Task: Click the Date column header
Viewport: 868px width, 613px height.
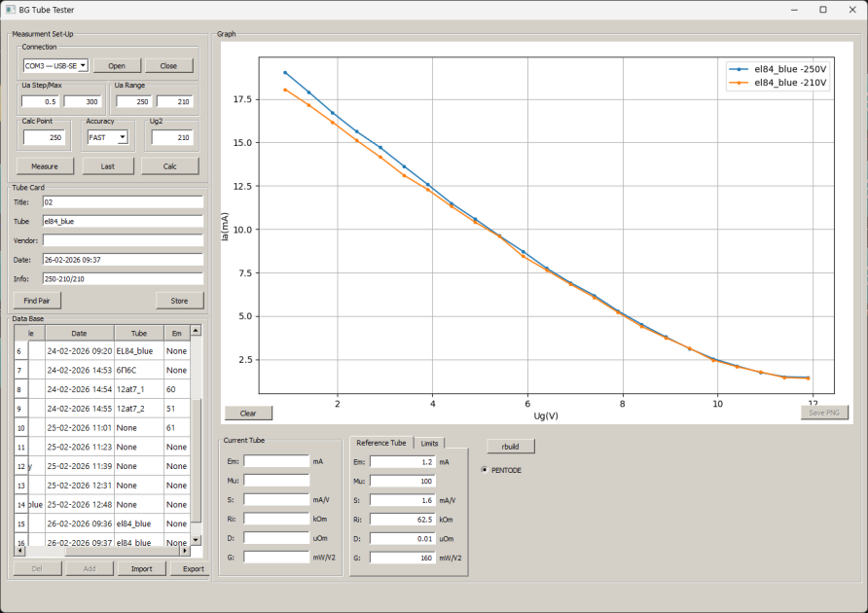Action: pos(79,333)
